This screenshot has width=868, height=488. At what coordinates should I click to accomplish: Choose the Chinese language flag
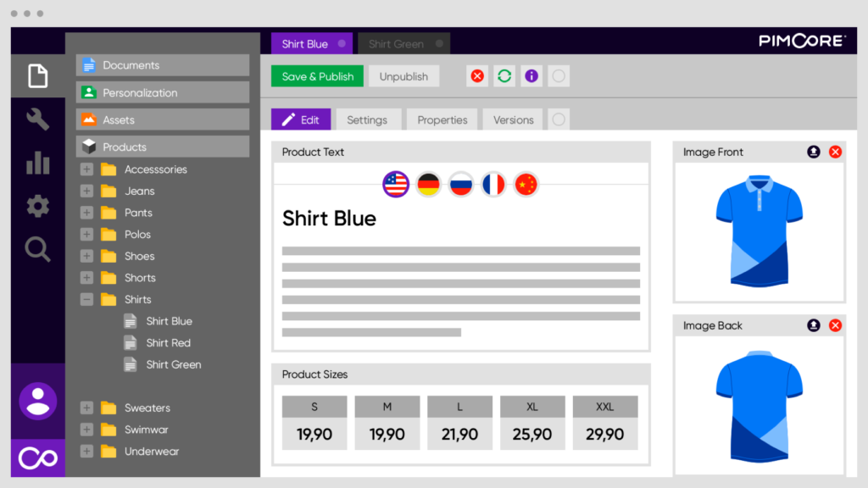click(526, 184)
